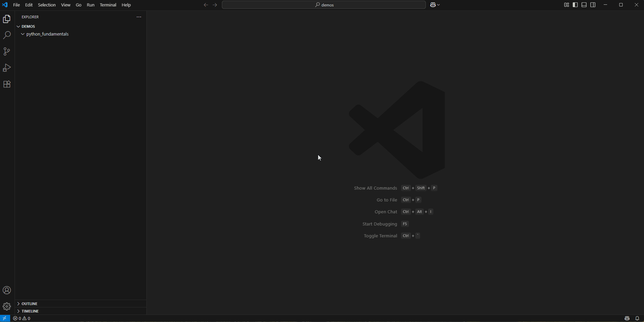Open Explorer views More Actions menu
Viewport: 644px width, 322px height.
pos(139,17)
